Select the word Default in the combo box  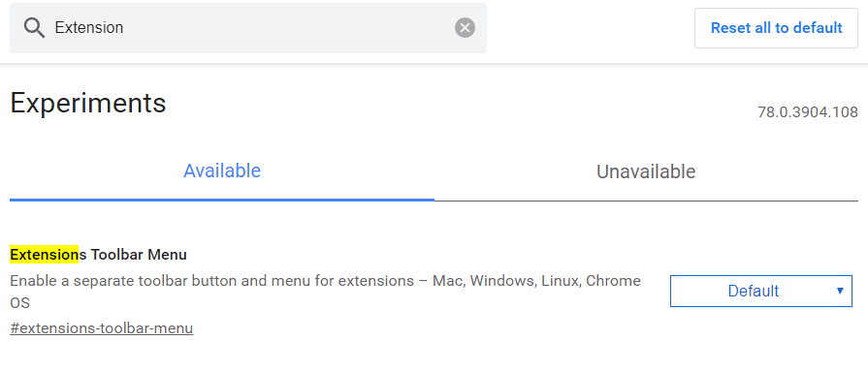pos(754,291)
